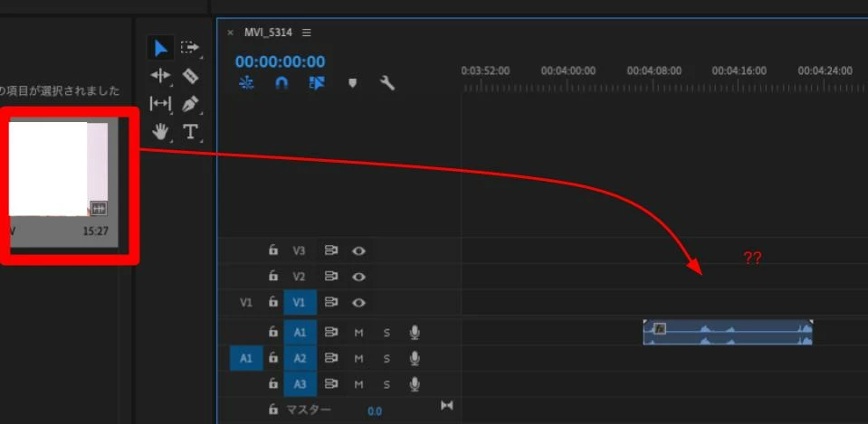868x424 pixels.
Task: Toggle lock on track A1
Action: [273, 332]
